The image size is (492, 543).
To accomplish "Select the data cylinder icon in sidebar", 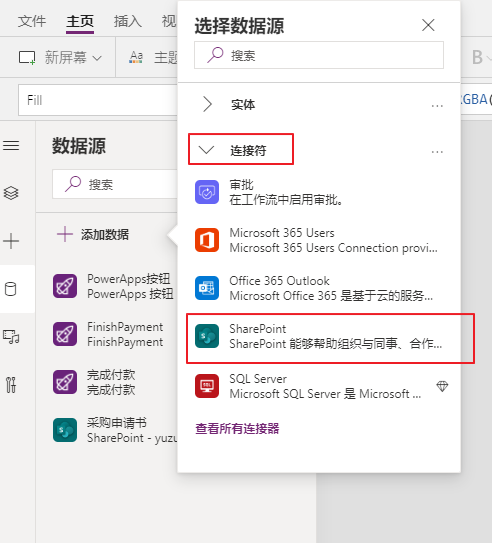I will (x=11, y=289).
